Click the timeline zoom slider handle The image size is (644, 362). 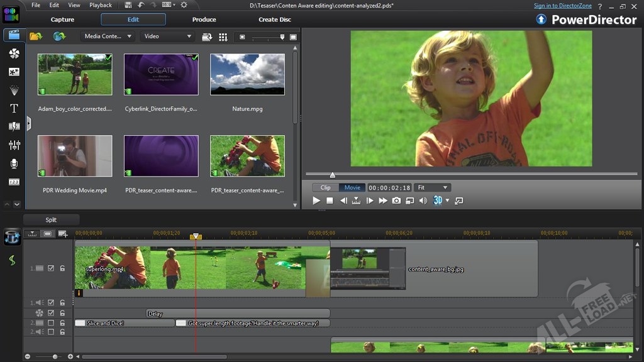(55, 357)
